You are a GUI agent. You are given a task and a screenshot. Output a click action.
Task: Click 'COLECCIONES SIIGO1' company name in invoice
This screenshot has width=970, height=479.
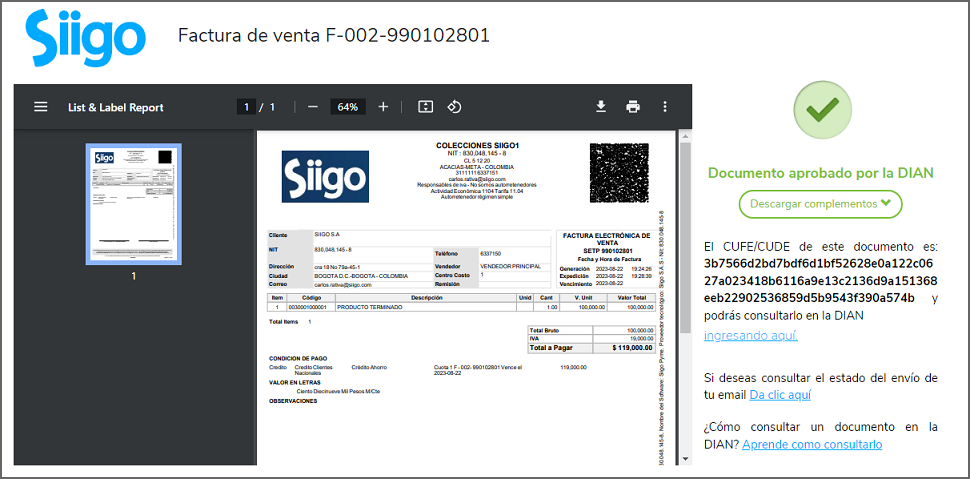477,145
